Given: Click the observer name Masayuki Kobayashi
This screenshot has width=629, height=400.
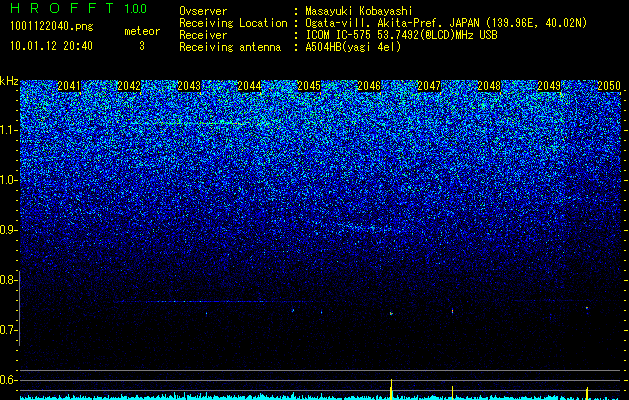Looking at the screenshot, I should (359, 12).
